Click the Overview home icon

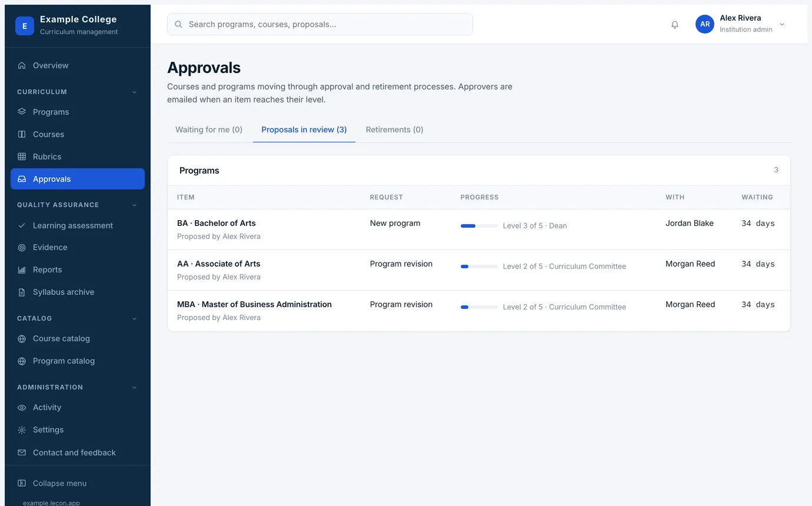[22, 65]
